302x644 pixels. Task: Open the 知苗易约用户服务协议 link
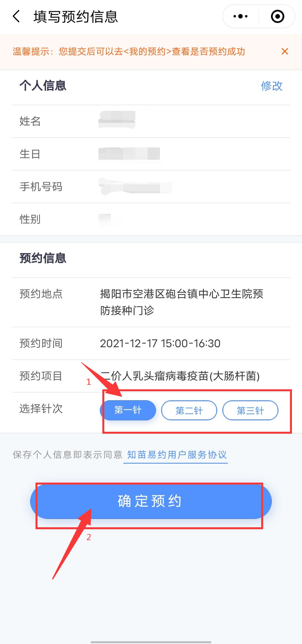click(177, 455)
